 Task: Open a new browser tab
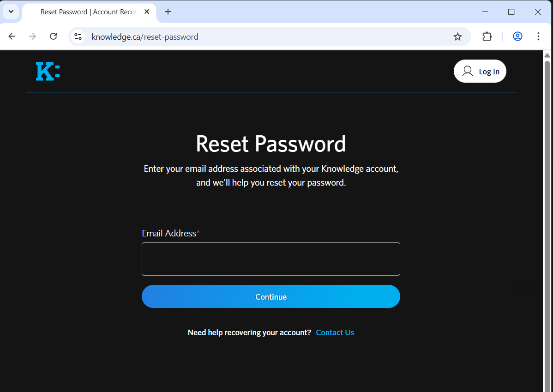click(168, 12)
